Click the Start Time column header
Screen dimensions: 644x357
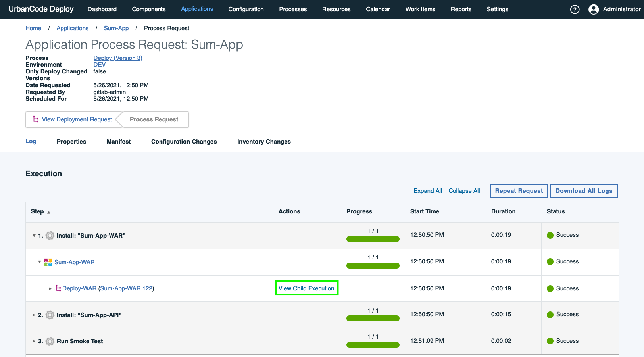click(x=425, y=211)
